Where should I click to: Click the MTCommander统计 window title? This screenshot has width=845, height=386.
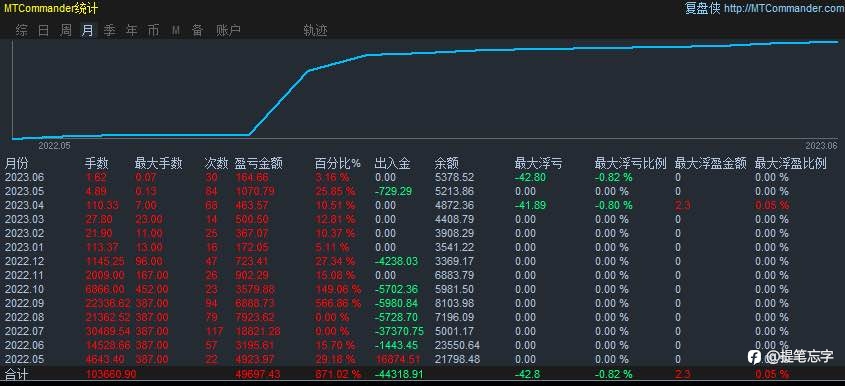(51, 8)
